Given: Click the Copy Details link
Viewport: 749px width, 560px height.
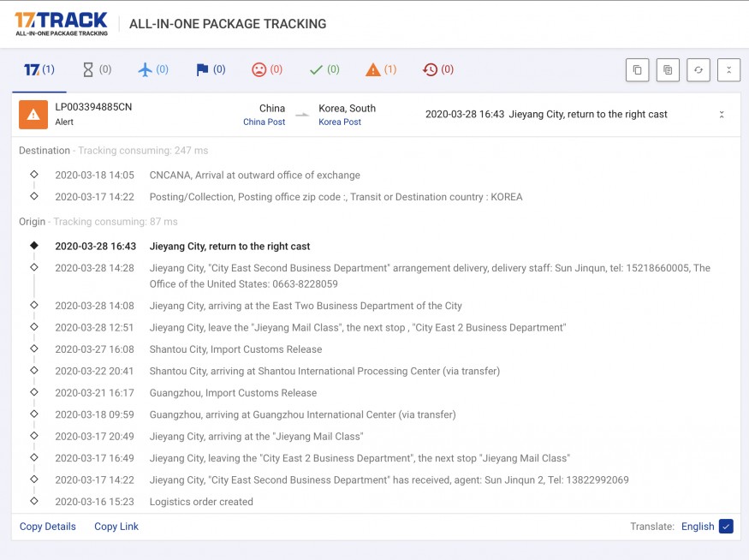Looking at the screenshot, I should (x=48, y=527).
